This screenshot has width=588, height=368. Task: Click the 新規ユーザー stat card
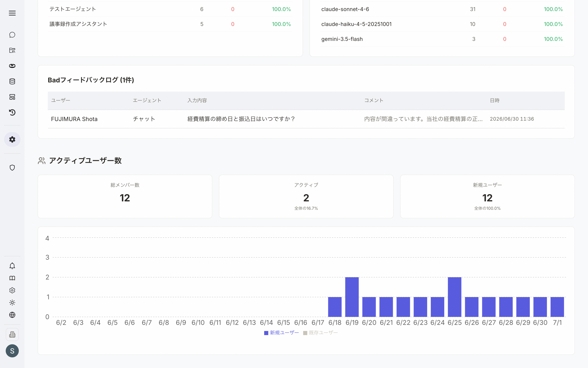click(x=487, y=196)
